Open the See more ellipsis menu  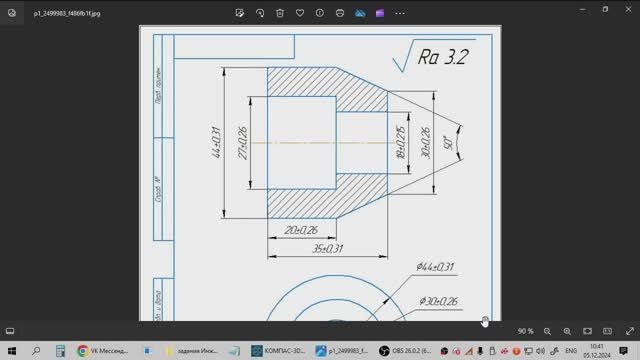point(400,13)
